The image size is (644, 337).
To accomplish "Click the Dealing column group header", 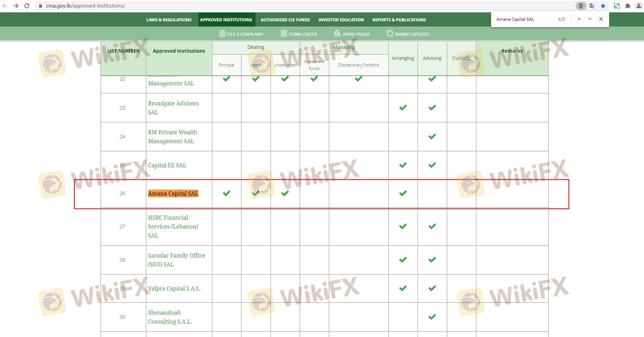I will (256, 47).
